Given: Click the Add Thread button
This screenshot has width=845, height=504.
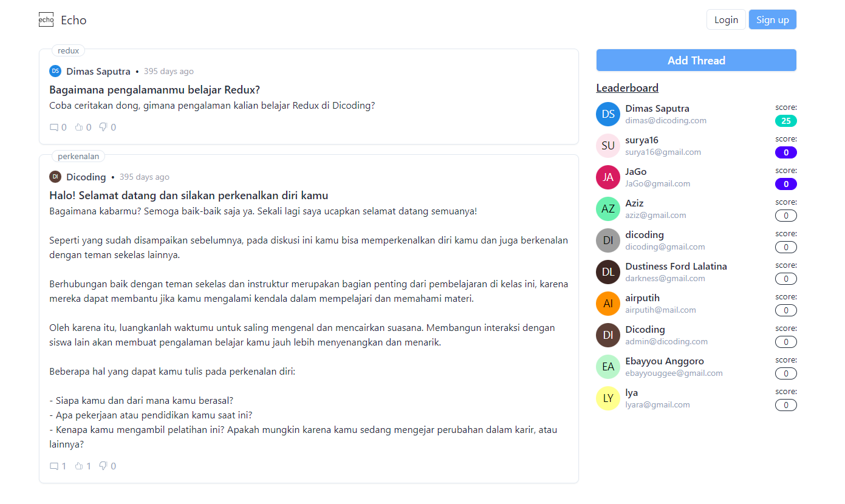Looking at the screenshot, I should (x=696, y=60).
